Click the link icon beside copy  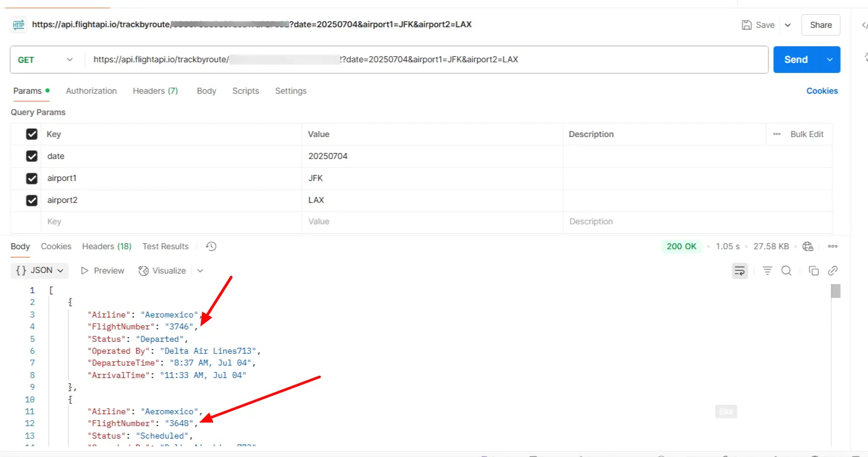[x=832, y=271]
